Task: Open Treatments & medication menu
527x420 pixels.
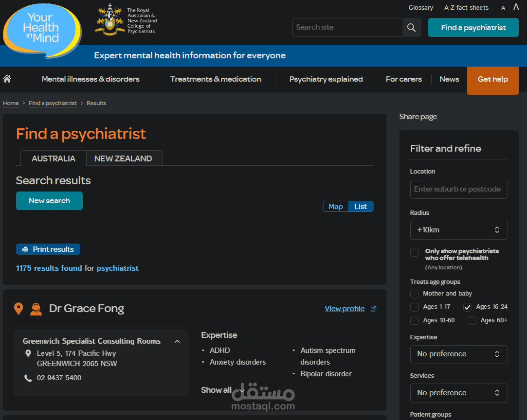Action: 216,79
